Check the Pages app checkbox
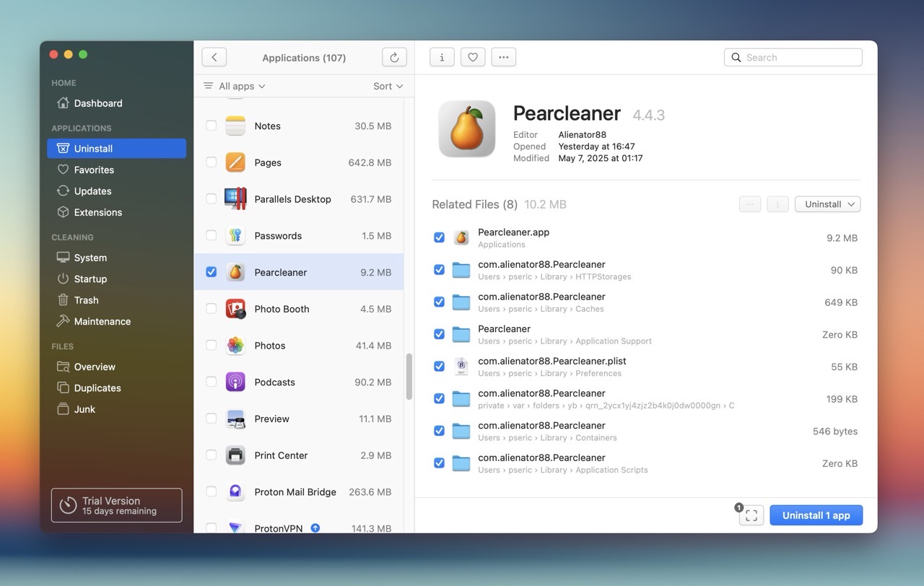 [212, 162]
